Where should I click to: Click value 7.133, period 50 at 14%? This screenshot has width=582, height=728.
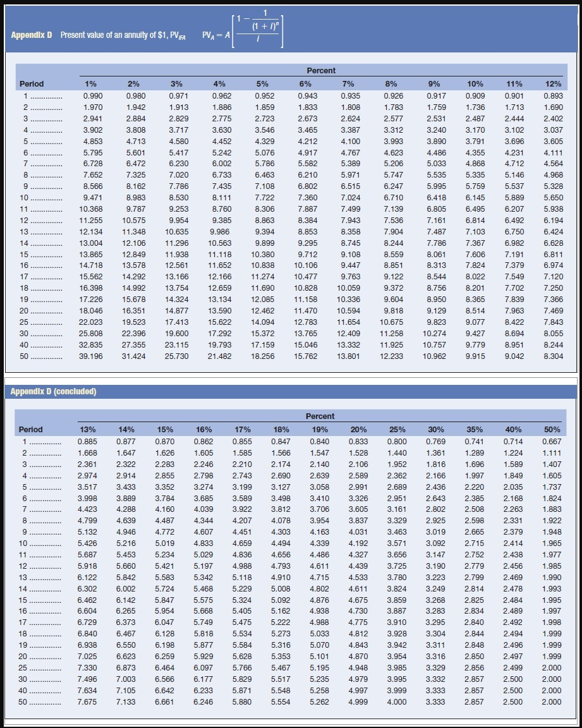126,703
